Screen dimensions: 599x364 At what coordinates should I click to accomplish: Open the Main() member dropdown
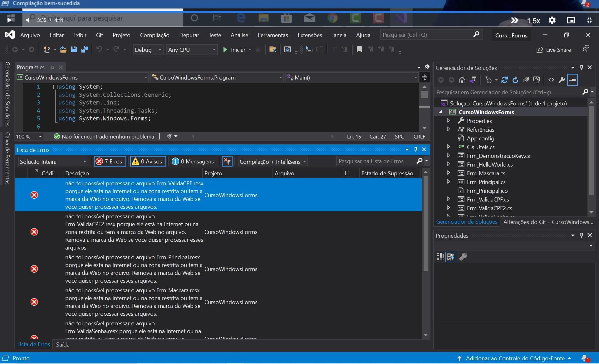click(352, 77)
